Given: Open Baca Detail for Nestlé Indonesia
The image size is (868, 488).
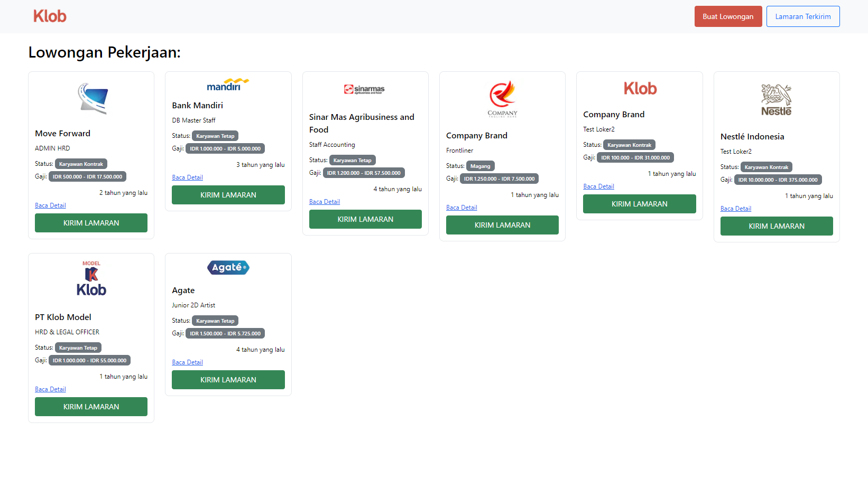Looking at the screenshot, I should [x=735, y=209].
